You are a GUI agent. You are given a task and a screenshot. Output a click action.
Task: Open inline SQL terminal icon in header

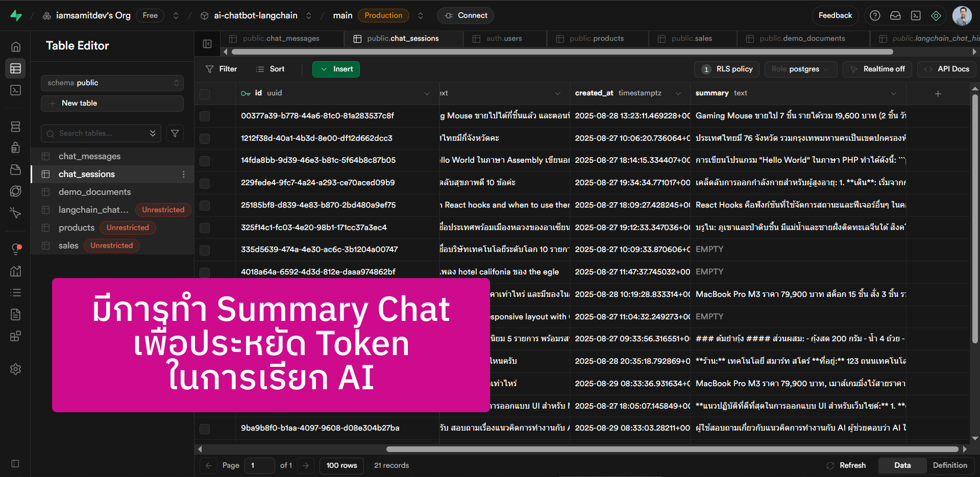916,16
